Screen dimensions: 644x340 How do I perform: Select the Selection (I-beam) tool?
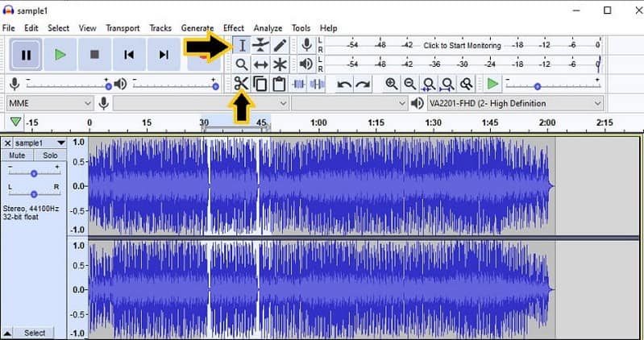[x=243, y=45]
